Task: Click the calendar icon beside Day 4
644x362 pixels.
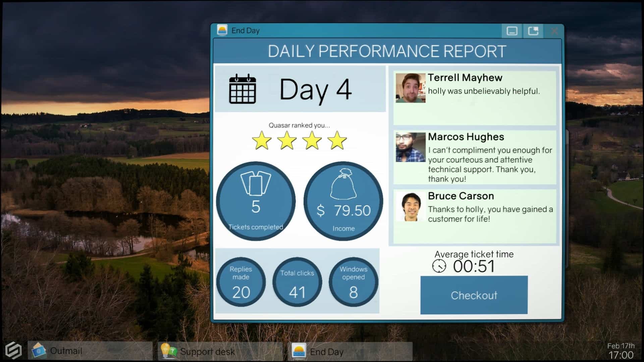Action: click(x=243, y=89)
